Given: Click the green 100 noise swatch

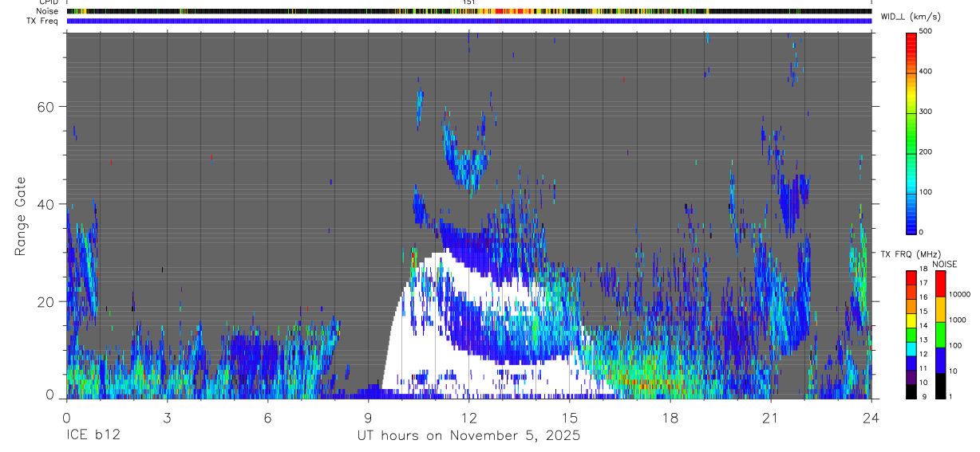Looking at the screenshot, I should [x=940, y=335].
